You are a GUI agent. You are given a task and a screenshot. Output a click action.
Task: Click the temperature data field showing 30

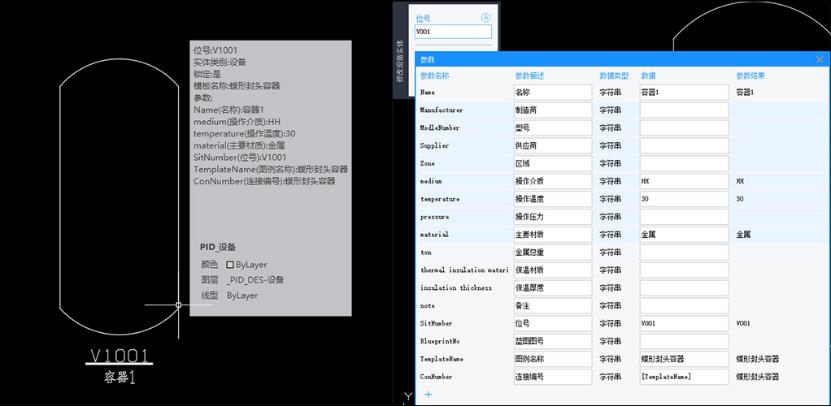(x=683, y=199)
